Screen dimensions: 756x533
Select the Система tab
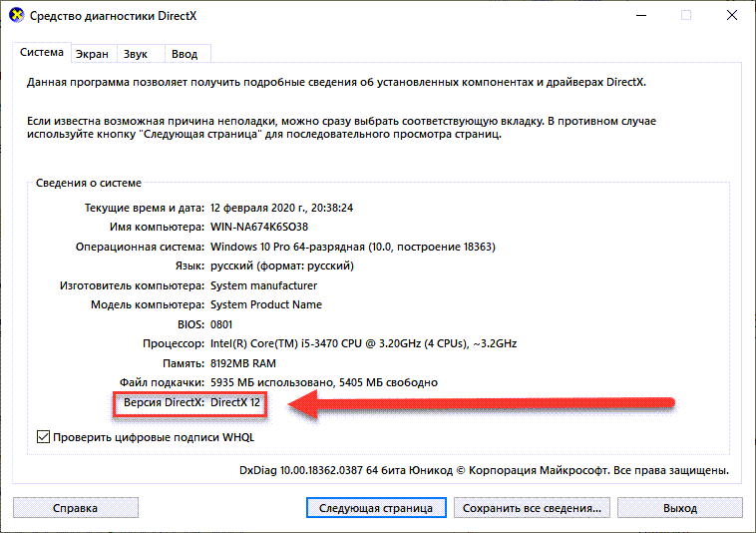click(x=42, y=52)
